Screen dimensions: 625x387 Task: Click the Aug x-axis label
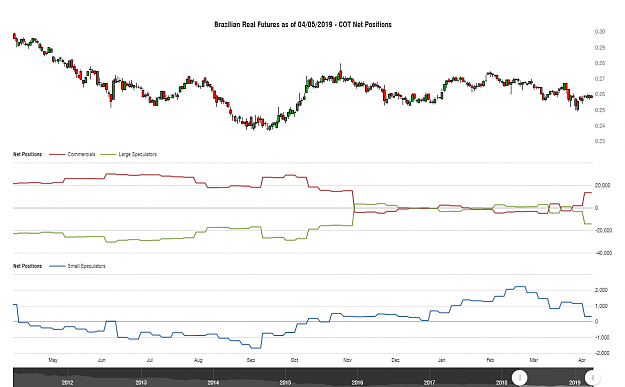[x=198, y=360]
